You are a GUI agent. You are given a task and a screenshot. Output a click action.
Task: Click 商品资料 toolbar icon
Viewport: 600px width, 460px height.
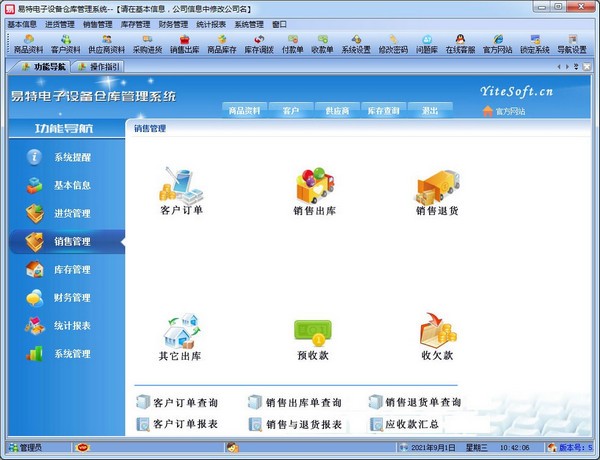28,43
